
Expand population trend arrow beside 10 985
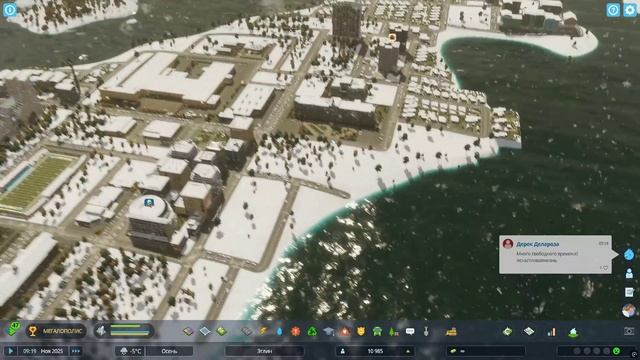tap(407, 351)
